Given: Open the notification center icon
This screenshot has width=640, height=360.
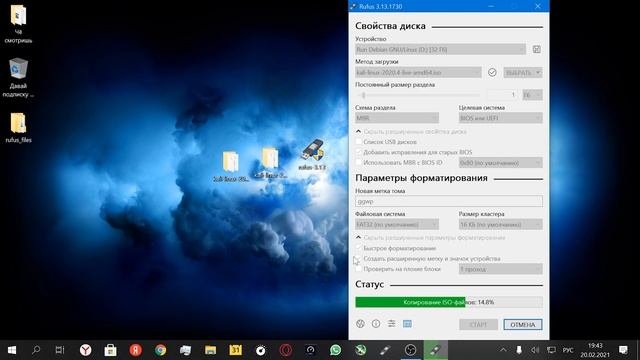Looking at the screenshot, I should (623, 350).
